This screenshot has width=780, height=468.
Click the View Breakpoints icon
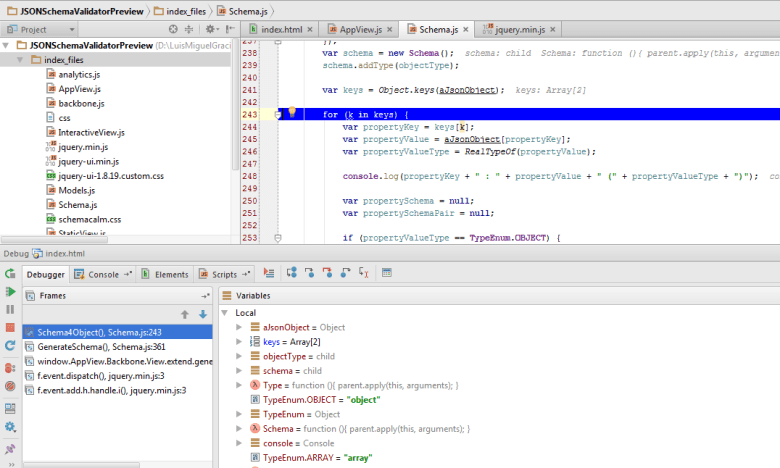[10, 368]
